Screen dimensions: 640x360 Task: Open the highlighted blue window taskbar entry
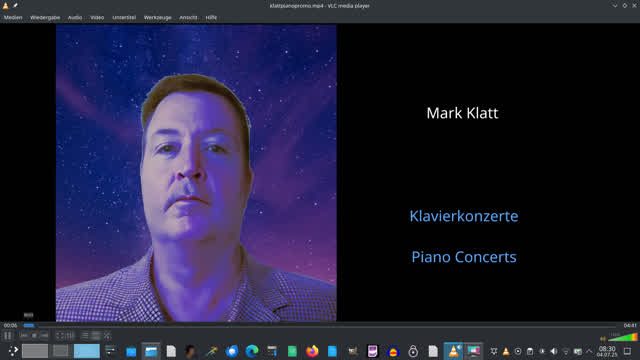point(151,351)
